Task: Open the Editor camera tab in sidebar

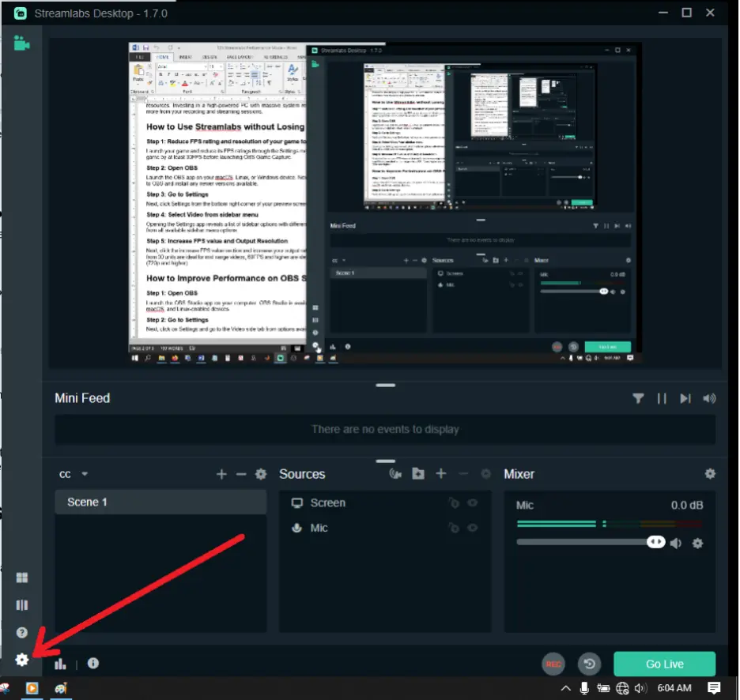Action: [x=21, y=43]
